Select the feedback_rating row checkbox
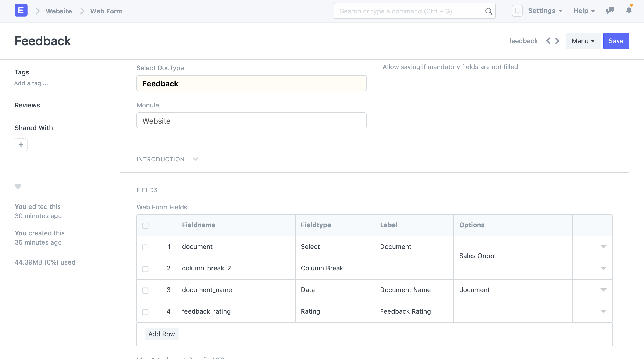 (x=145, y=312)
